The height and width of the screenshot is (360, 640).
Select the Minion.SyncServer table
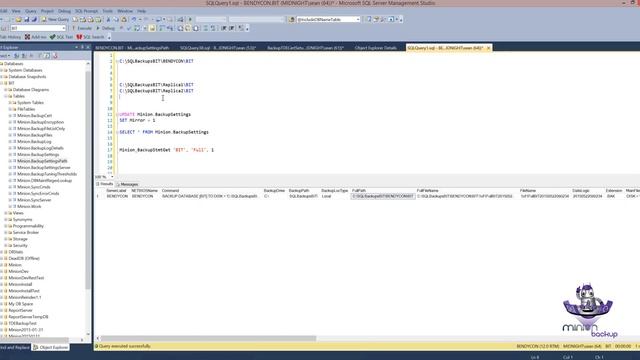click(34, 200)
